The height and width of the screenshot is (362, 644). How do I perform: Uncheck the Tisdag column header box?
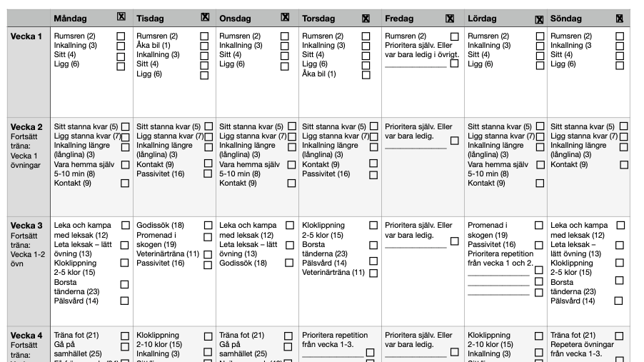tap(205, 18)
